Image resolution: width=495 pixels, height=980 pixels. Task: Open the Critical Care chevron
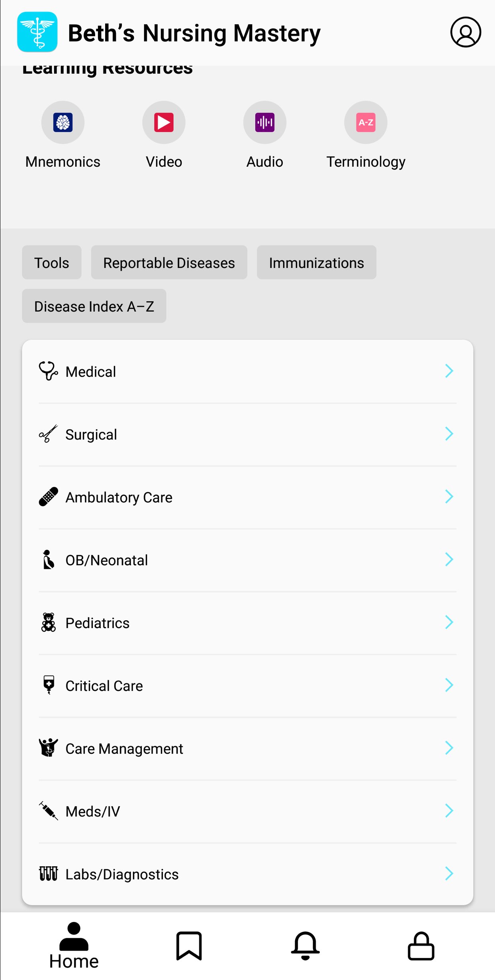pyautogui.click(x=449, y=685)
